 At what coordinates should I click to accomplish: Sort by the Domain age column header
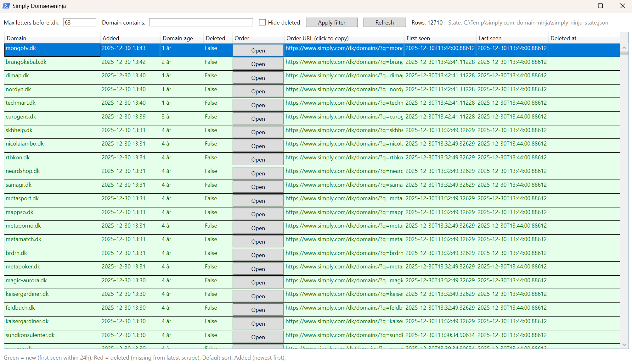point(181,38)
